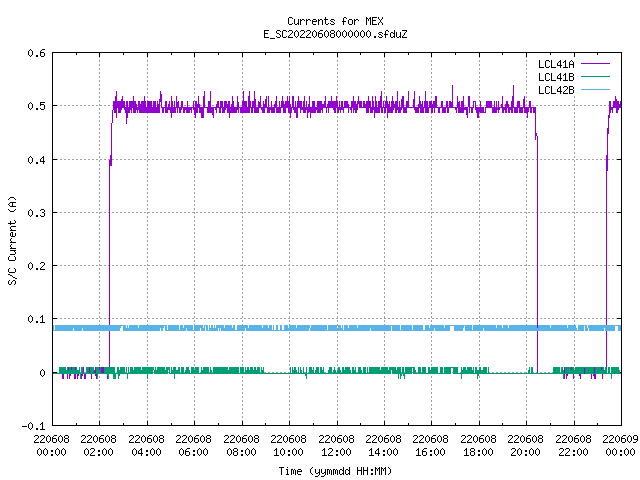The image size is (640, 480).
Task: Click the 0.3 y-axis tick label
Action: (36, 213)
